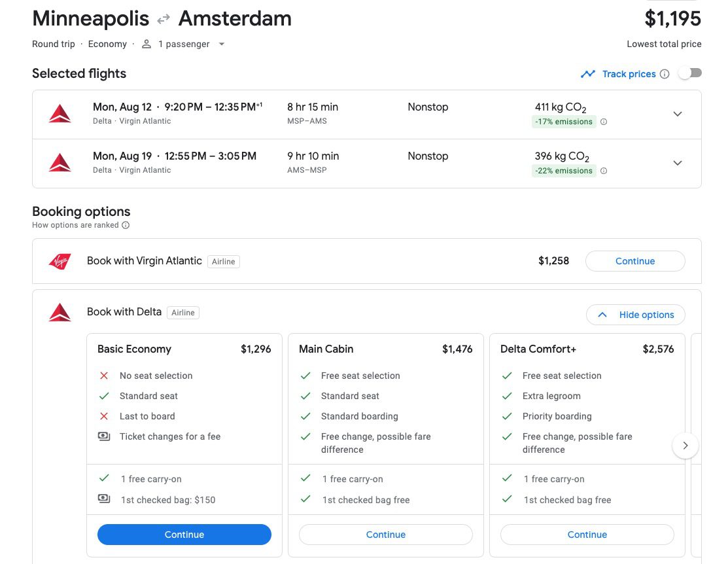Click the swap origin and destination icon
Viewport: 728px width, 564px height.
pos(162,18)
